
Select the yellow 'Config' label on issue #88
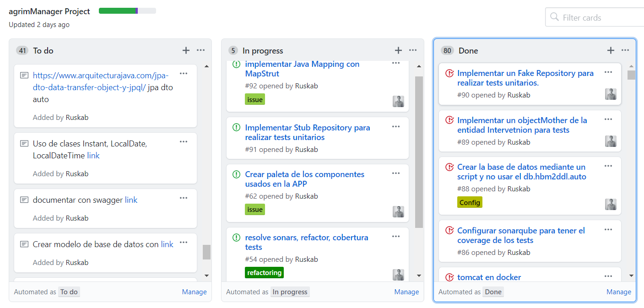pyautogui.click(x=470, y=202)
